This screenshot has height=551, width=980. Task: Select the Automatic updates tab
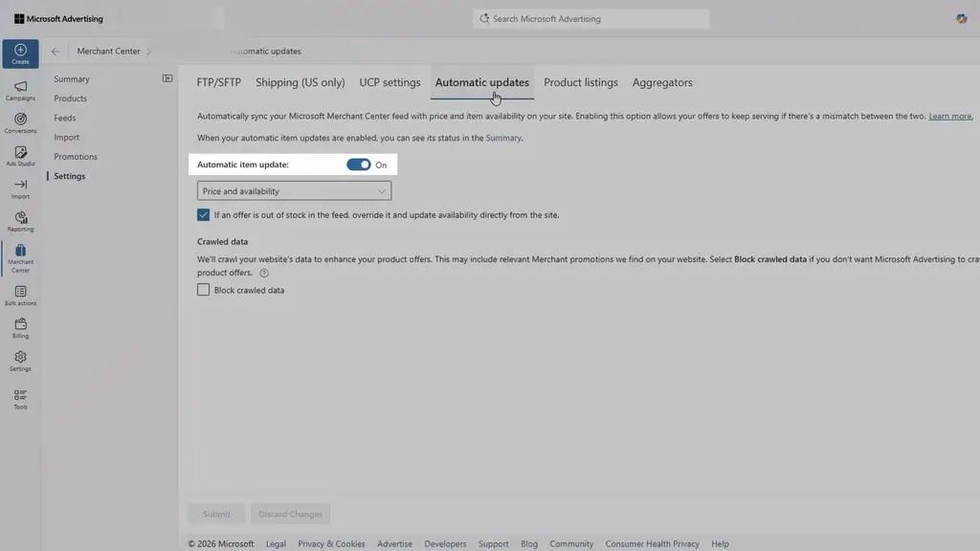482,82
